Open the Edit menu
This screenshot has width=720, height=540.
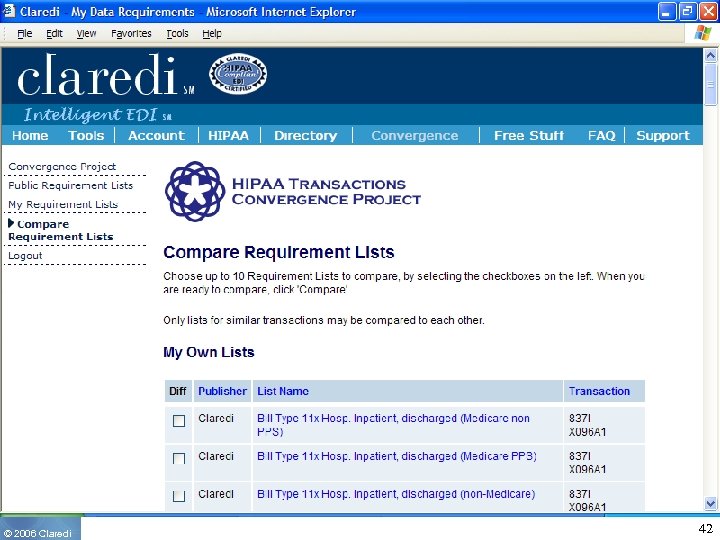pyautogui.click(x=54, y=34)
